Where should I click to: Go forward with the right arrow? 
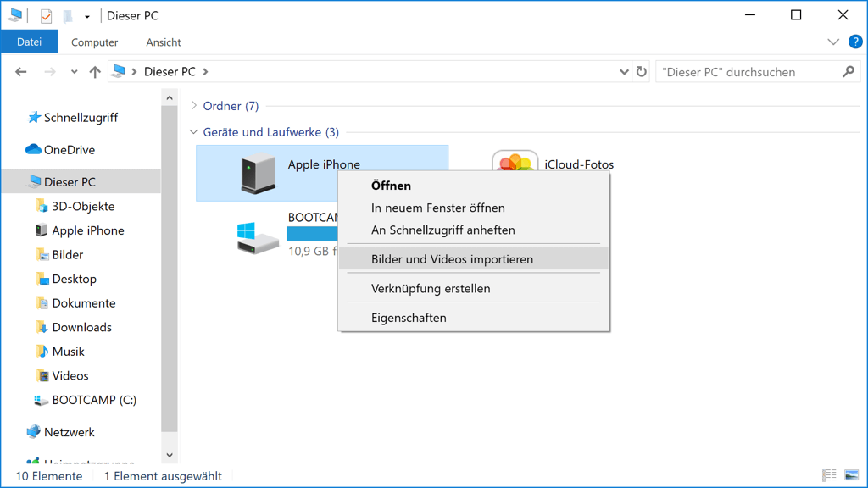pos(50,71)
